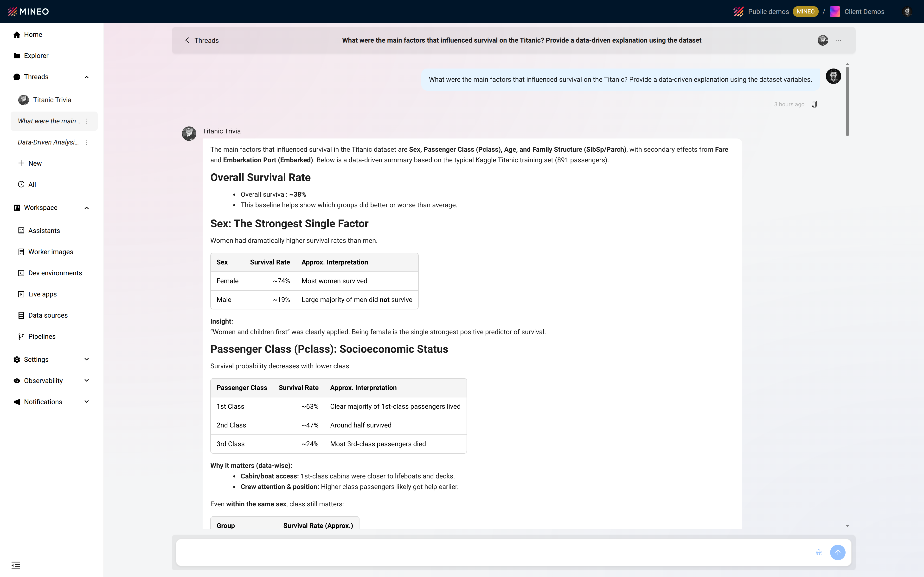Click the attachment icon in message box
This screenshot has height=577, width=924.
coord(818,552)
